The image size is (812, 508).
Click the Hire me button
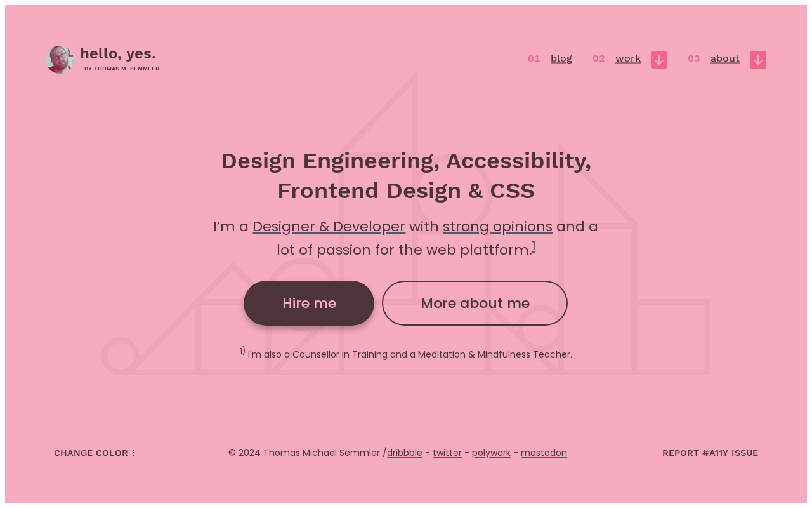pyautogui.click(x=309, y=304)
